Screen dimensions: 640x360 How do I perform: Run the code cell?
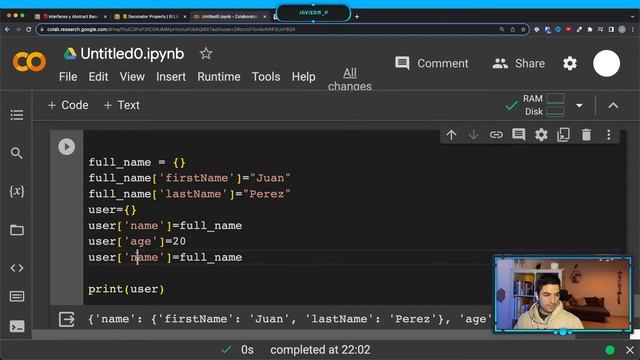tap(67, 147)
